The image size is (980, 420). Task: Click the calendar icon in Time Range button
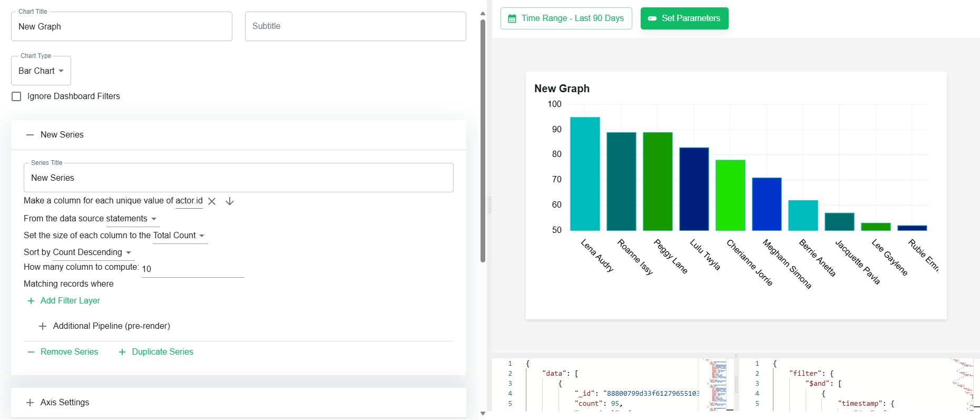(512, 18)
